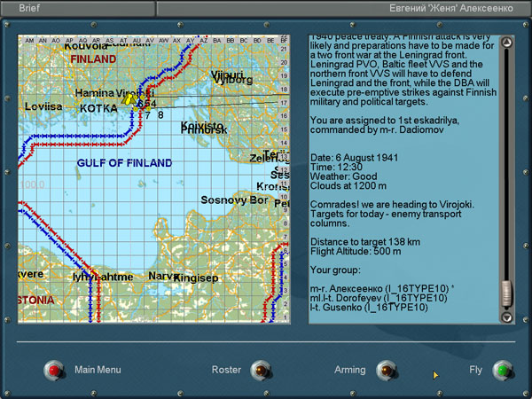
Task: Open the Arming screen knob
Action: (387, 370)
